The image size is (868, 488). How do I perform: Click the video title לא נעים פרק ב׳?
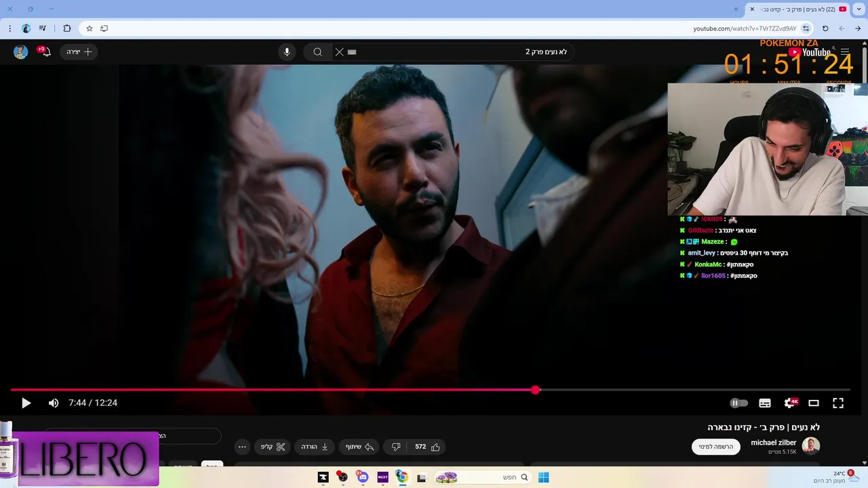click(764, 427)
